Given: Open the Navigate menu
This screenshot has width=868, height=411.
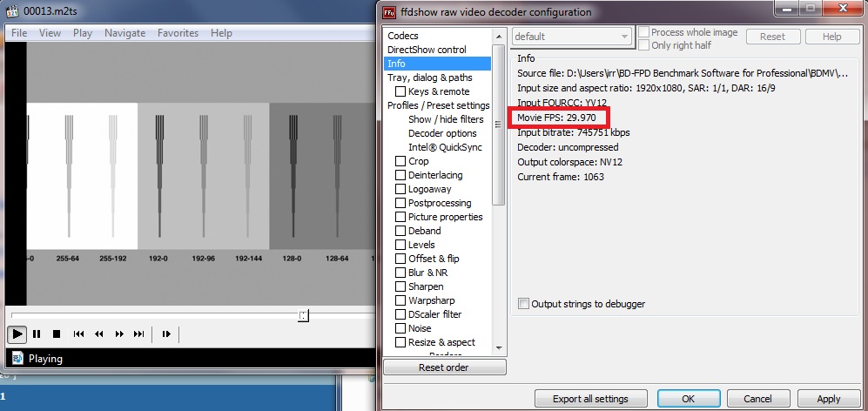Looking at the screenshot, I should 124,33.
